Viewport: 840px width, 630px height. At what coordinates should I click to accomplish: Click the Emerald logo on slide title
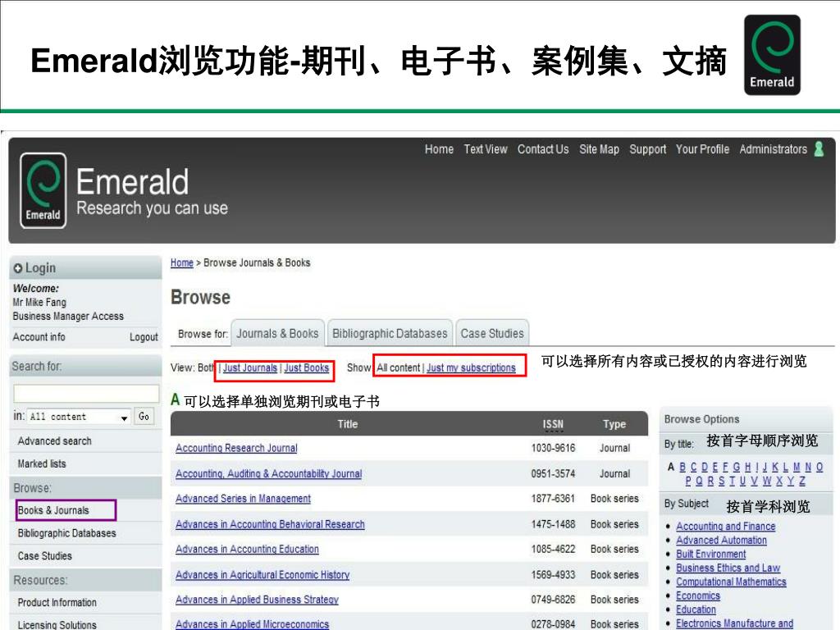point(772,55)
